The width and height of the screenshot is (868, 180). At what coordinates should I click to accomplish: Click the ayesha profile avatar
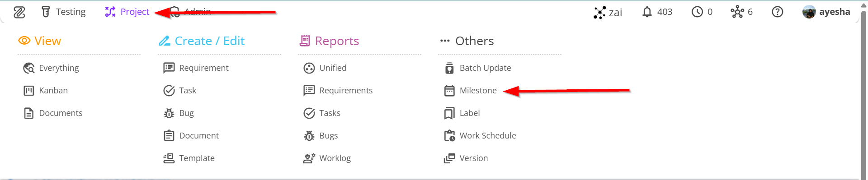click(x=809, y=12)
